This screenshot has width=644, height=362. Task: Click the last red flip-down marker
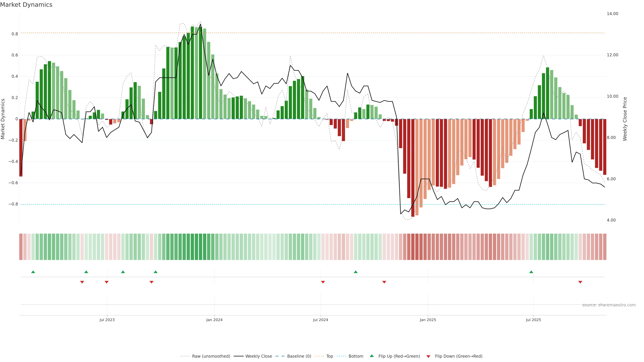580,282
